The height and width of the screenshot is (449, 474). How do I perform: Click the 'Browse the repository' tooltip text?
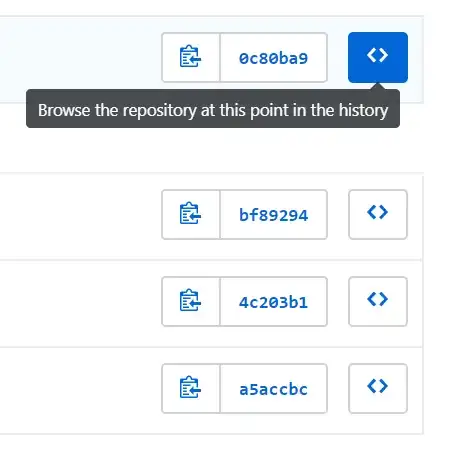click(x=213, y=110)
